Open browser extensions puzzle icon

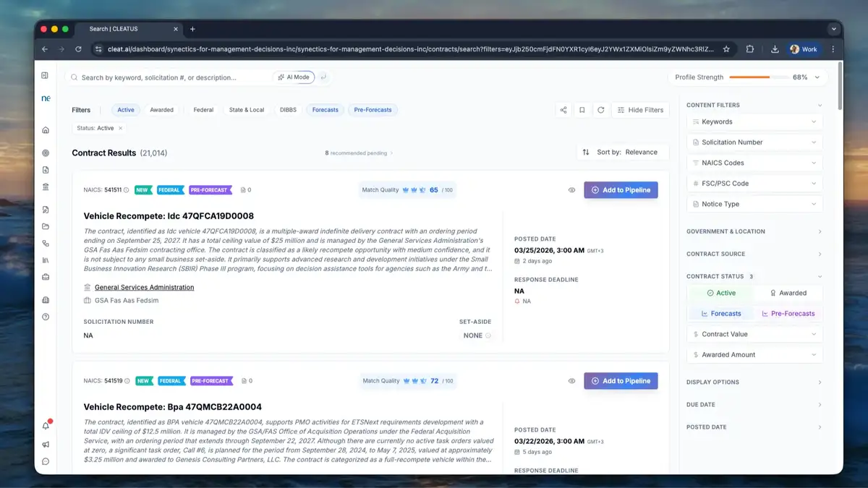[750, 49]
